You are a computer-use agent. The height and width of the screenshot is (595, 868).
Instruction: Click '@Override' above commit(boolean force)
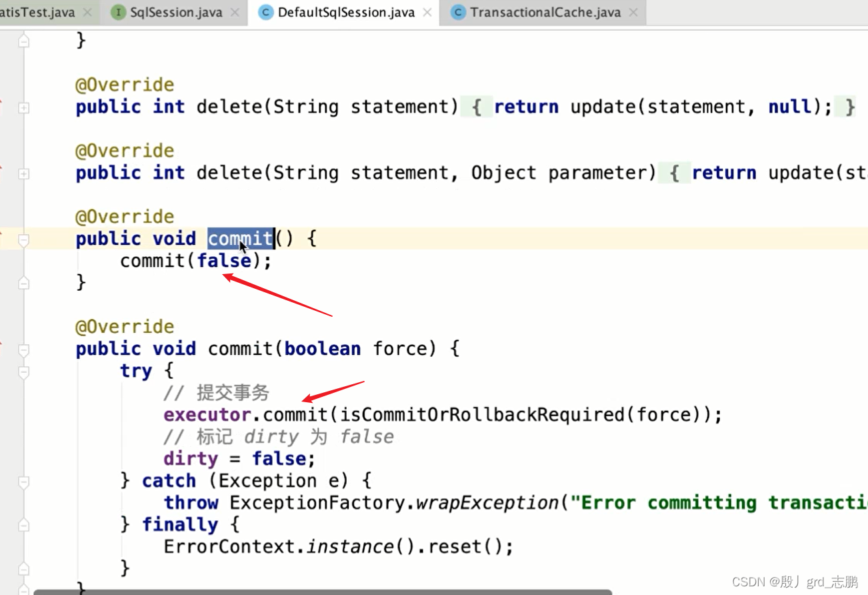click(x=125, y=327)
